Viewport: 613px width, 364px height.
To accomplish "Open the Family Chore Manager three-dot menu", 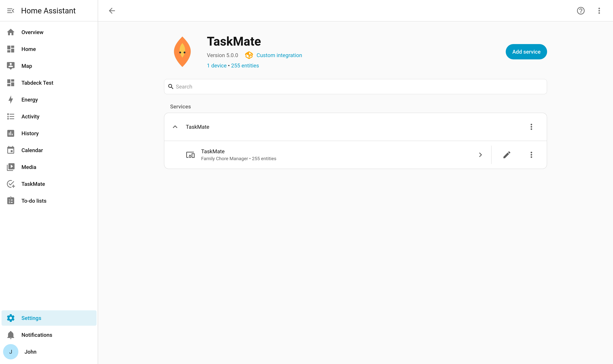I will [531, 155].
